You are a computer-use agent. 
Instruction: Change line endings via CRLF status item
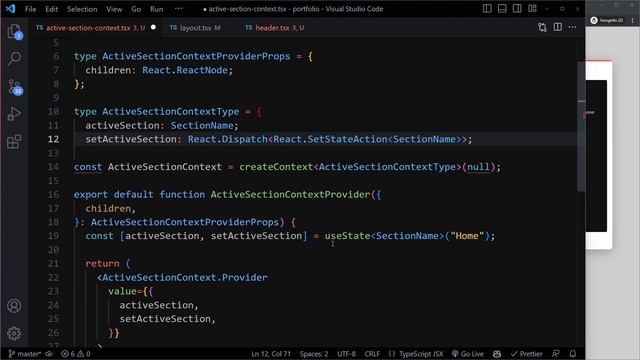[x=372, y=354]
